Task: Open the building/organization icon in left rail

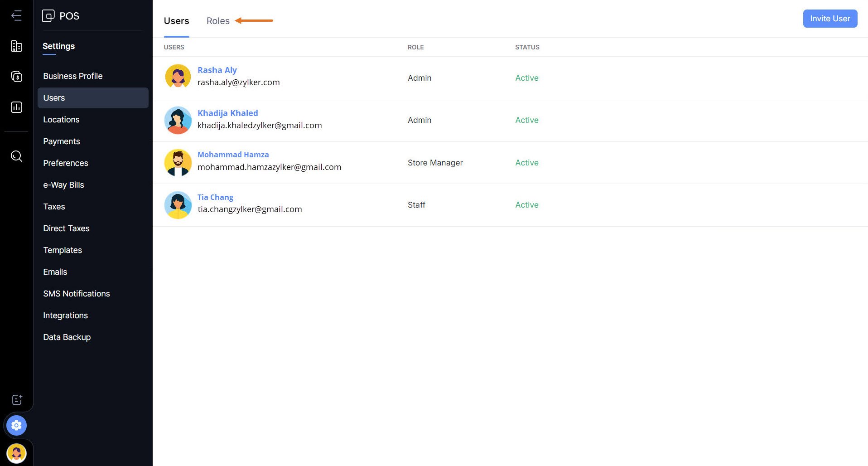Action: [16, 46]
